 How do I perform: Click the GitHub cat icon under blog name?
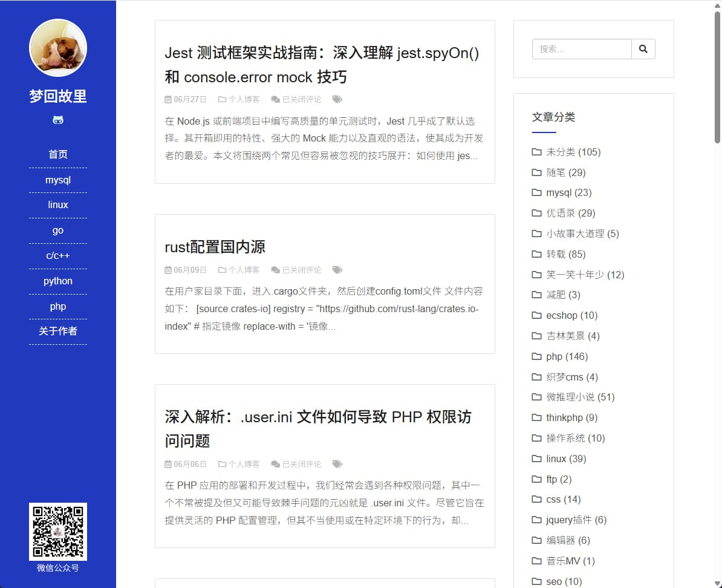58,120
